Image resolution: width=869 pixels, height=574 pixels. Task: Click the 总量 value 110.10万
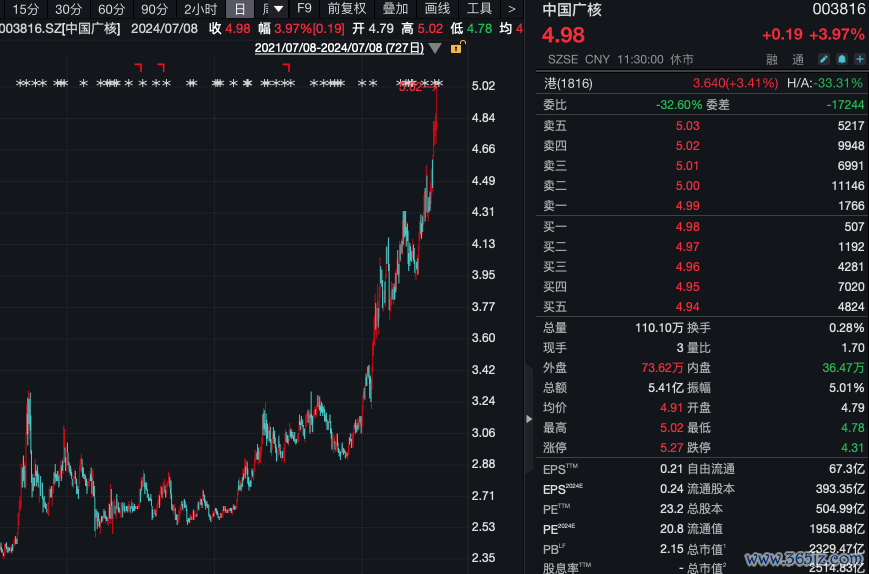point(659,328)
